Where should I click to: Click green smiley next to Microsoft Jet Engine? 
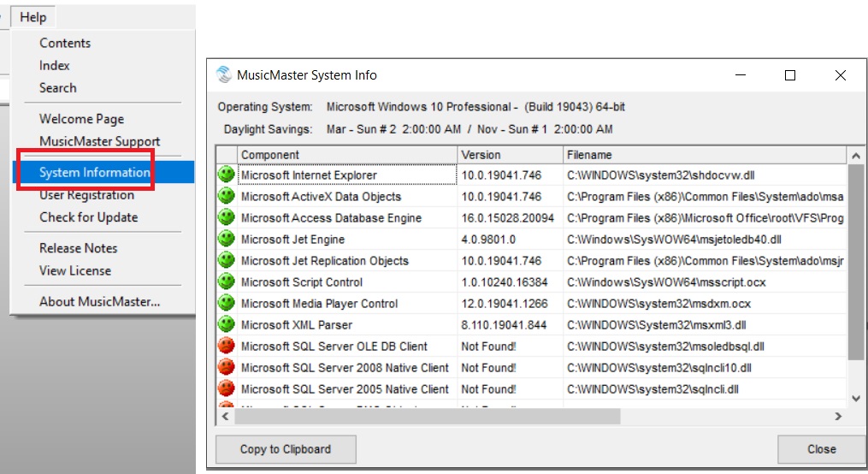[226, 239]
